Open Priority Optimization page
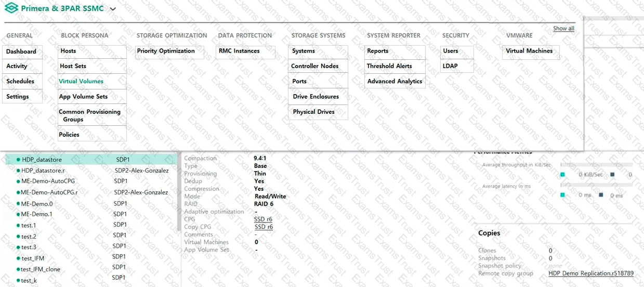The width and height of the screenshot is (644, 287). [166, 51]
